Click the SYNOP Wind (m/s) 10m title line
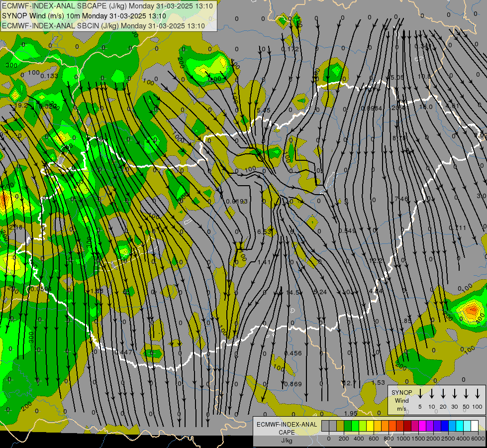The width and height of the screenshot is (487, 448). [x=84, y=16]
